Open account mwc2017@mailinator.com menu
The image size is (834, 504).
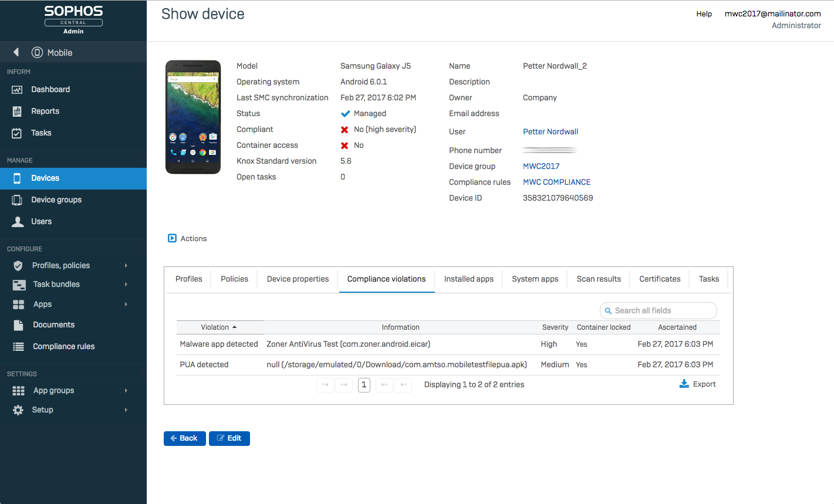pos(773,14)
